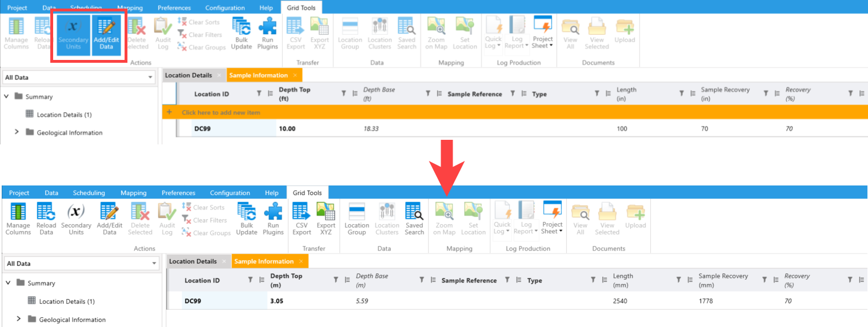Click View All documents in the lower ribbon
868x327 pixels.
[x=581, y=219]
